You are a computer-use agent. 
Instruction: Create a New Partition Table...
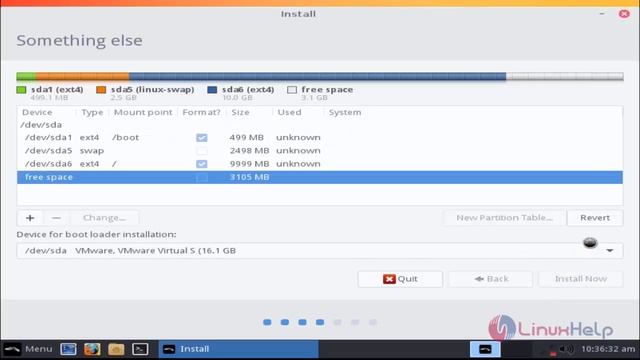(x=504, y=218)
